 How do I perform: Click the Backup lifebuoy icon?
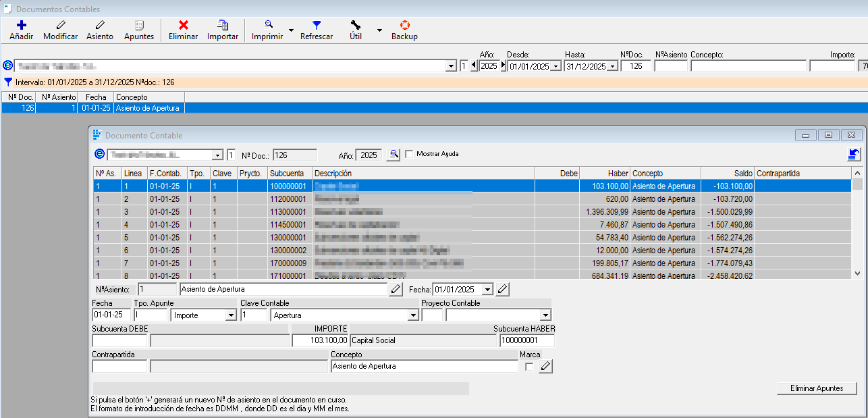coord(404,25)
